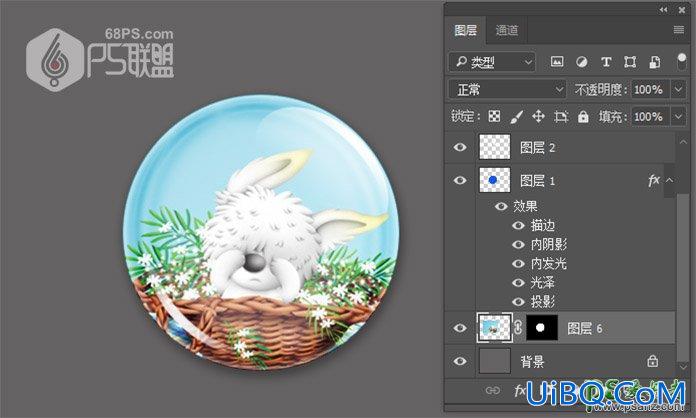
Task: Click the lock icon on 背景 layer
Action: coord(652,361)
